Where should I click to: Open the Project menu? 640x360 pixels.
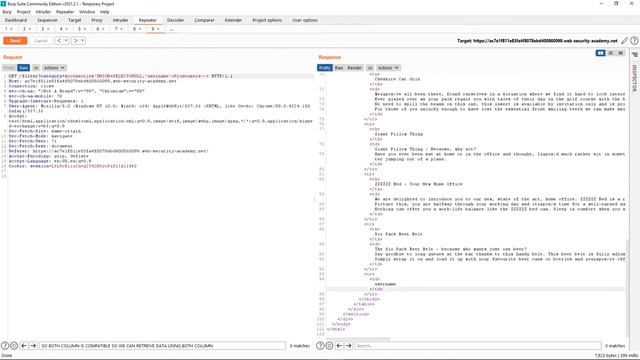tap(23, 12)
